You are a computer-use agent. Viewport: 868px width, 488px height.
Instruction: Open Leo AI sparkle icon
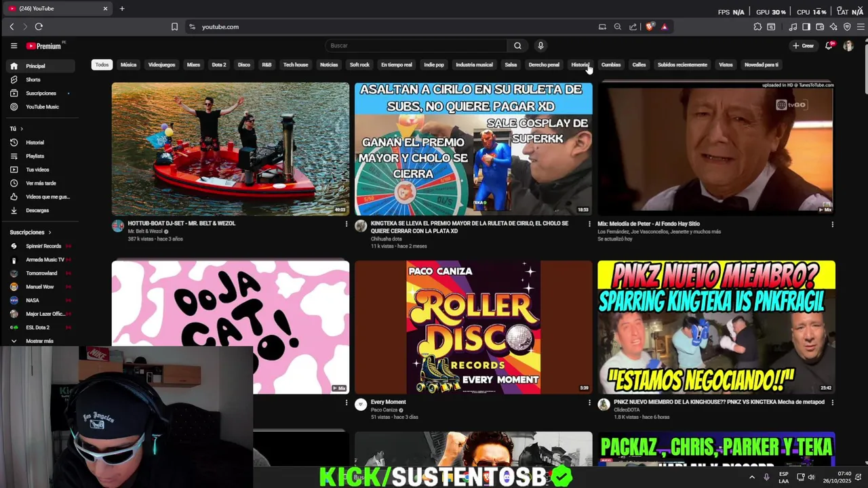tap(833, 26)
